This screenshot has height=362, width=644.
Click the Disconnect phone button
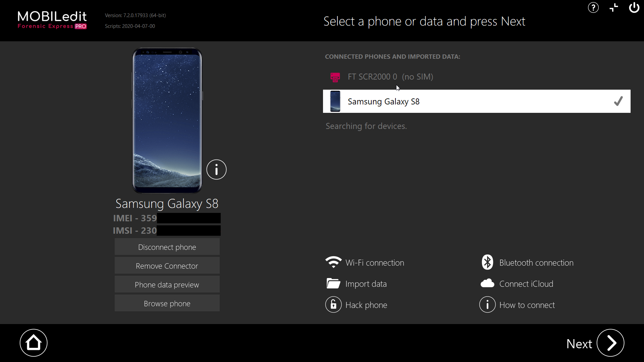167,247
